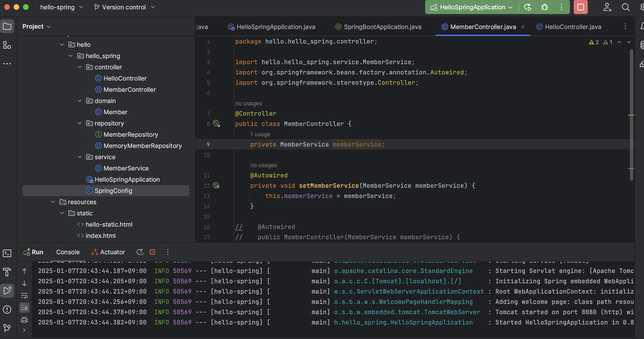This screenshot has height=339, width=644.
Task: Open the Build hammer tool window
Action: 7,272
